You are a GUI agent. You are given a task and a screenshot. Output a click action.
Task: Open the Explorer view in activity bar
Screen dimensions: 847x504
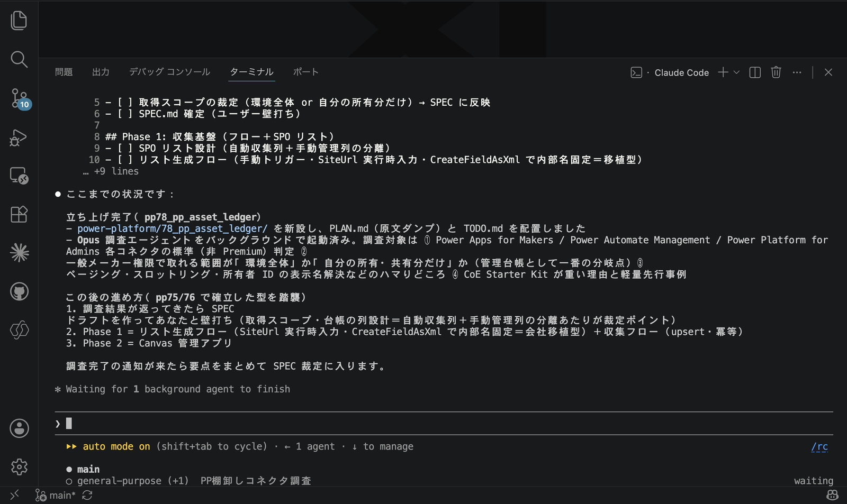coord(19,21)
